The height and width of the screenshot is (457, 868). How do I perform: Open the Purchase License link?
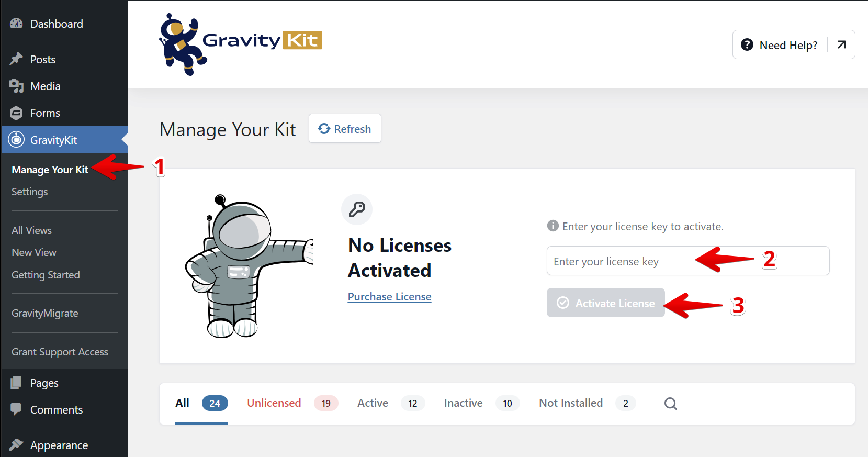coord(389,297)
